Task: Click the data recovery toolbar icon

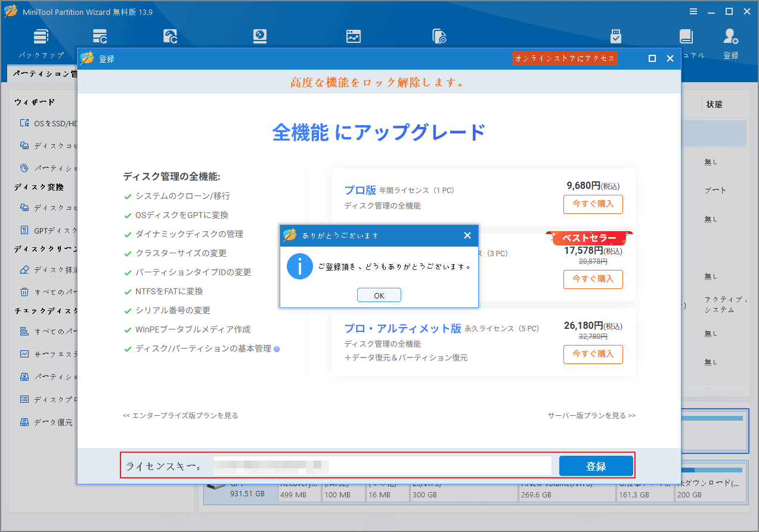Action: [x=100, y=37]
